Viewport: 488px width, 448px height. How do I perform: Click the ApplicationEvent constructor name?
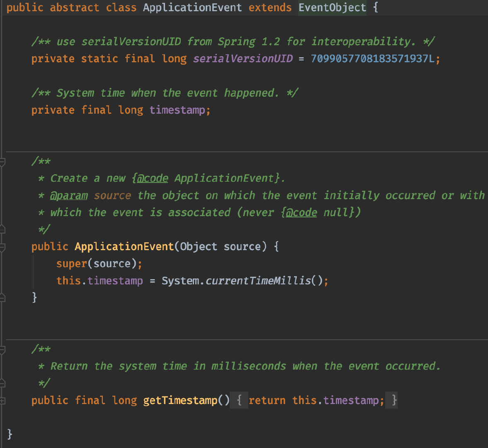click(x=124, y=246)
